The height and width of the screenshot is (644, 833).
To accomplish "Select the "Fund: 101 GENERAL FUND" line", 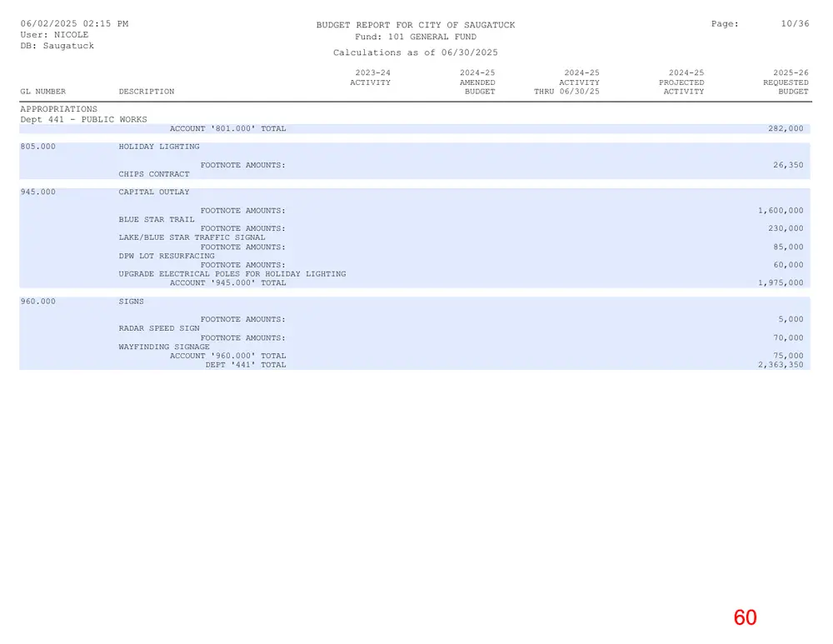I will pos(416,37).
